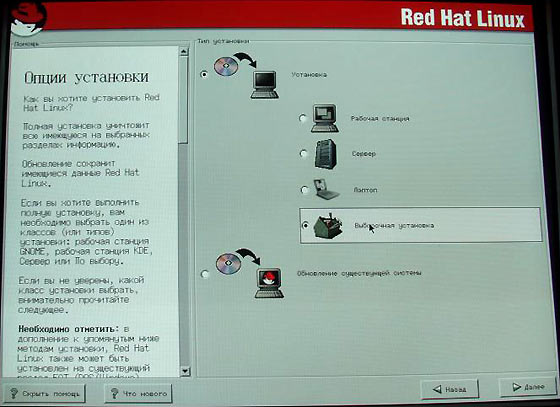This screenshot has width=560, height=407.
Task: Click the server tower icon
Action: click(325, 154)
